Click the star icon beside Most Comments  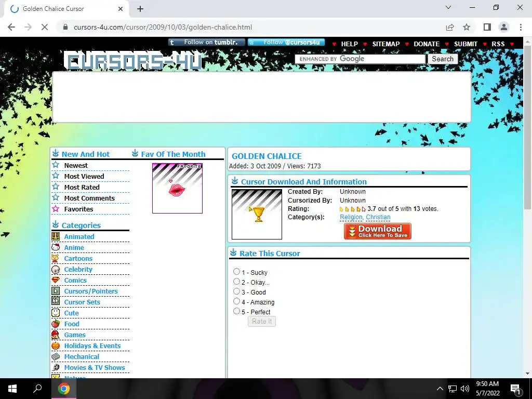click(56, 197)
